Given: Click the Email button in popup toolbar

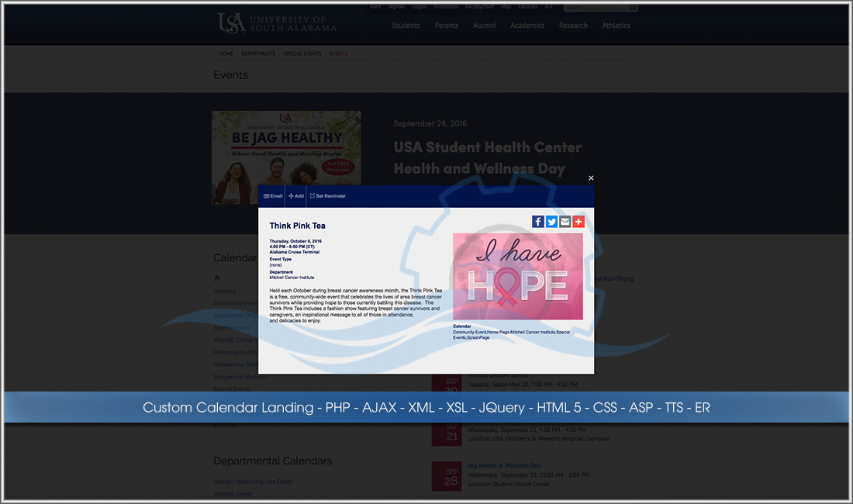Looking at the screenshot, I should pyautogui.click(x=273, y=195).
